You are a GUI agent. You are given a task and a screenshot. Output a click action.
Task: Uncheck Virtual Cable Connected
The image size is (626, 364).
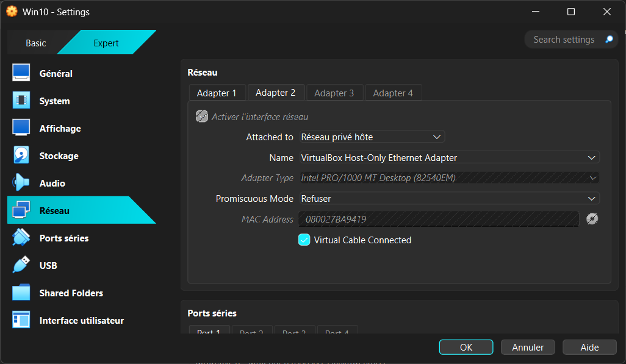pos(304,240)
